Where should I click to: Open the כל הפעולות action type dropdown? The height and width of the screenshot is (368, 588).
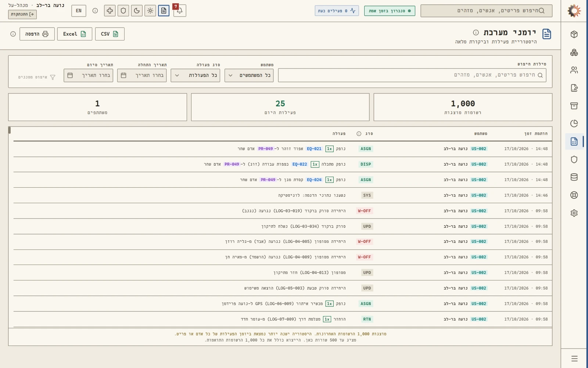pyautogui.click(x=196, y=75)
